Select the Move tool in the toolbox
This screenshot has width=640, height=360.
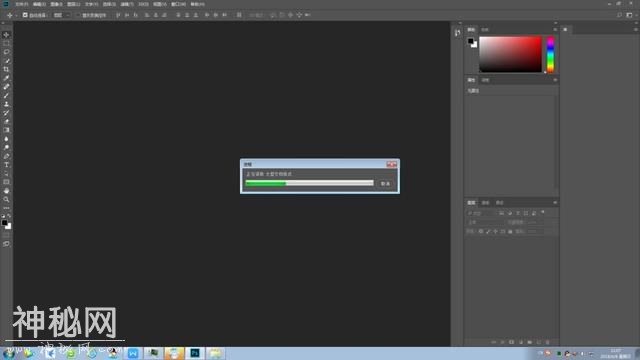tap(6, 35)
